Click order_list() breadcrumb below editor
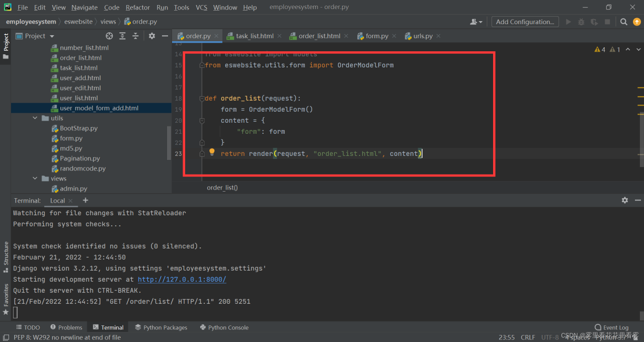Image resolution: width=644 pixels, height=342 pixels. coord(222,188)
